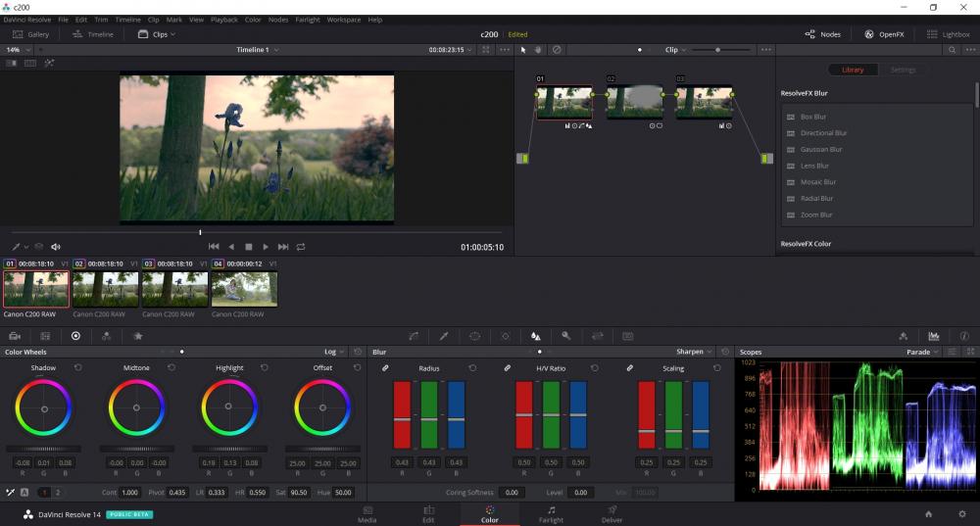Viewport: 980px width, 526px height.
Task: Click the Scopes palette icon
Action: point(934,336)
